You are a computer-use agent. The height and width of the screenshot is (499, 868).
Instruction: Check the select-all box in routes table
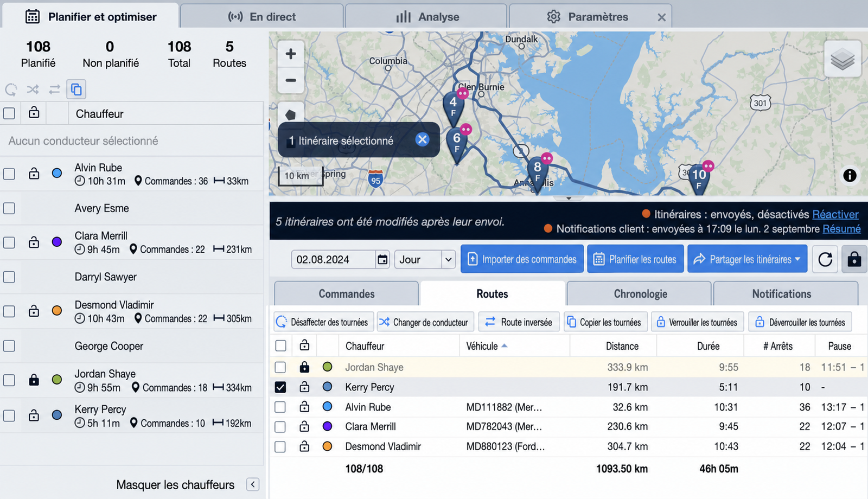coord(280,346)
